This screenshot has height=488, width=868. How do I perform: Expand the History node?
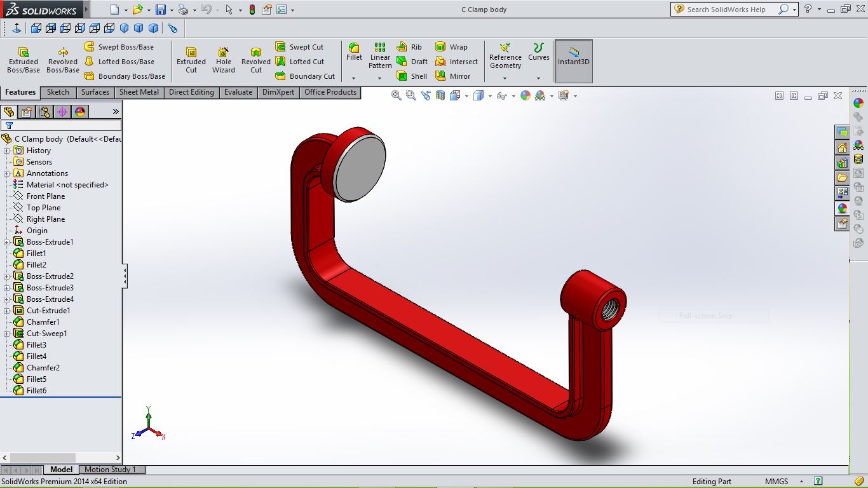tap(7, 151)
